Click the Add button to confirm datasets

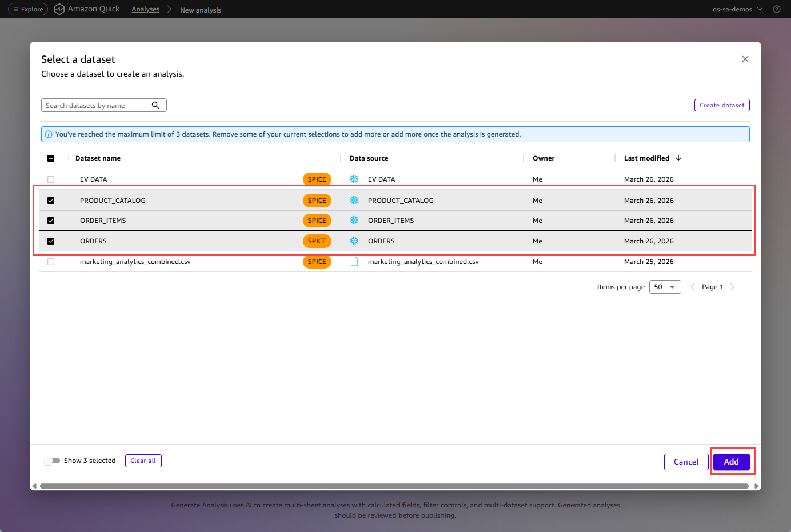(x=732, y=462)
